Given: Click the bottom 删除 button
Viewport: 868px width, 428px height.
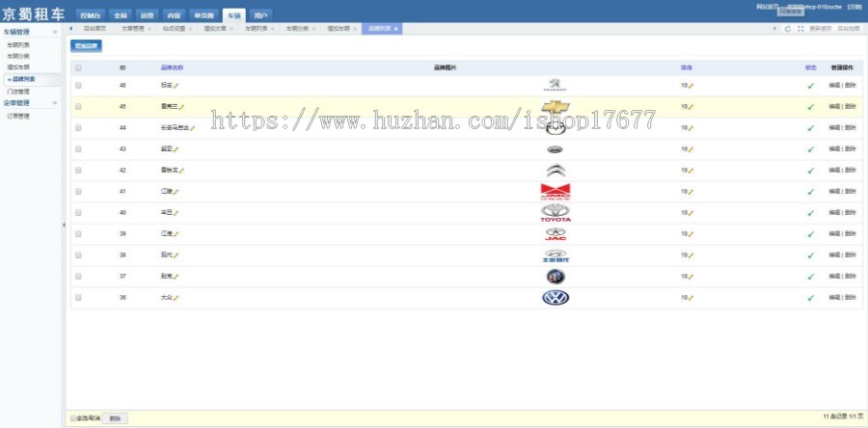Looking at the screenshot, I should 115,418.
